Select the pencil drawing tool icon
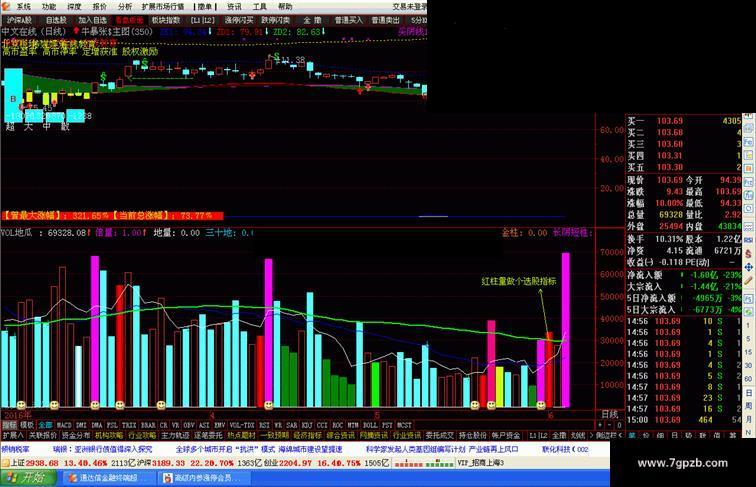Image resolution: width=756 pixels, height=487 pixels. (748, 280)
